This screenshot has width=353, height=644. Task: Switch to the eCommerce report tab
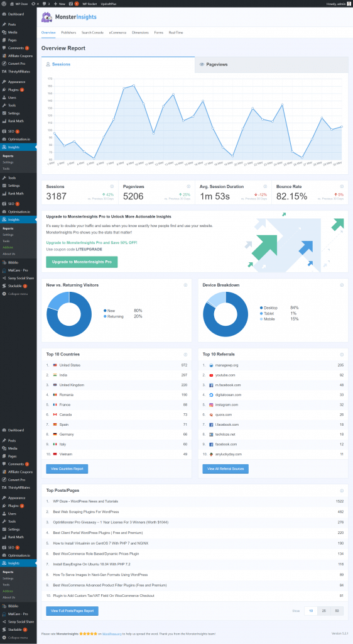click(117, 32)
